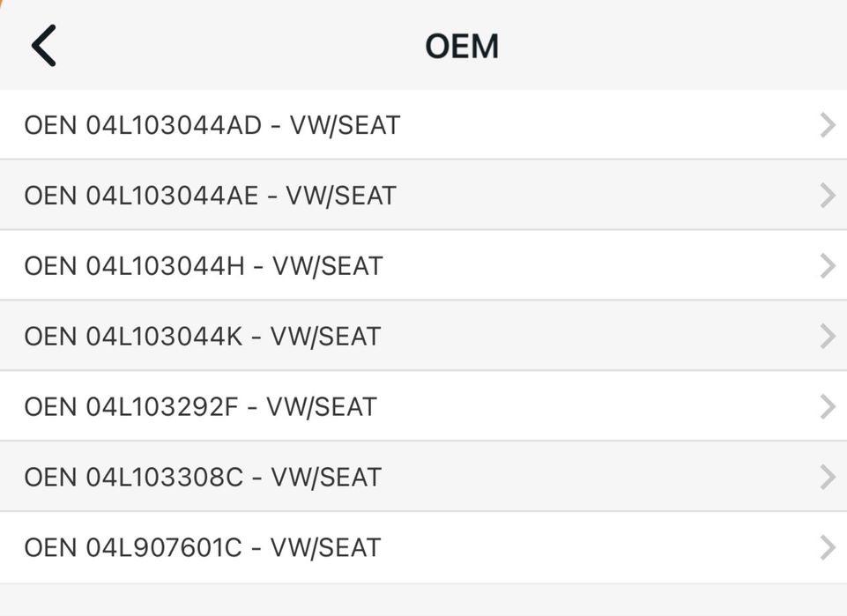Click the OEM page title
This screenshot has width=847, height=616.
(462, 46)
